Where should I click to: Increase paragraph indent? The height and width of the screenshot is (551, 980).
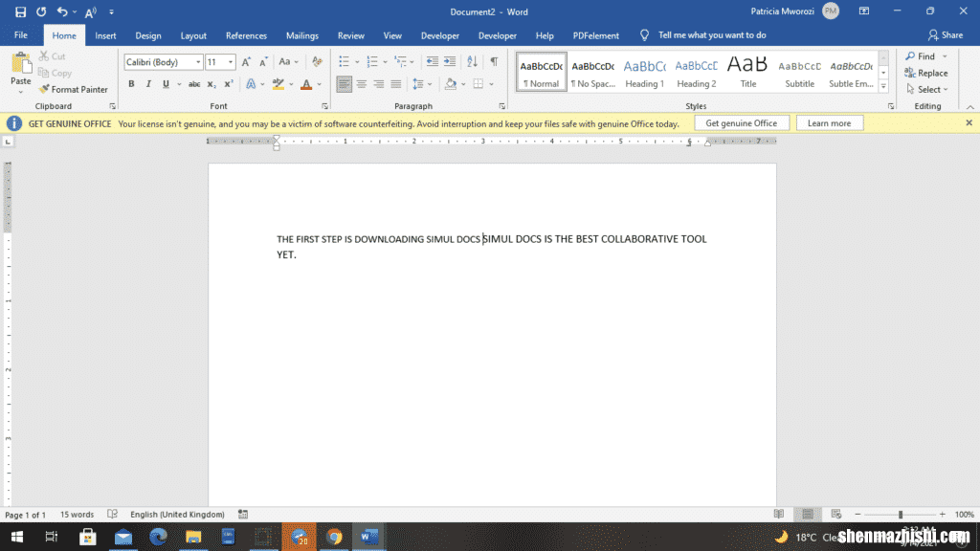coord(450,61)
